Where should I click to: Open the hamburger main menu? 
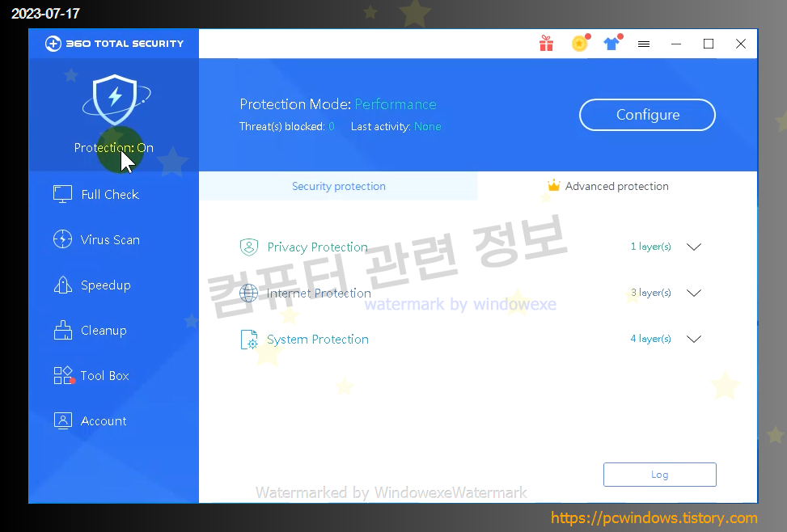coord(644,44)
